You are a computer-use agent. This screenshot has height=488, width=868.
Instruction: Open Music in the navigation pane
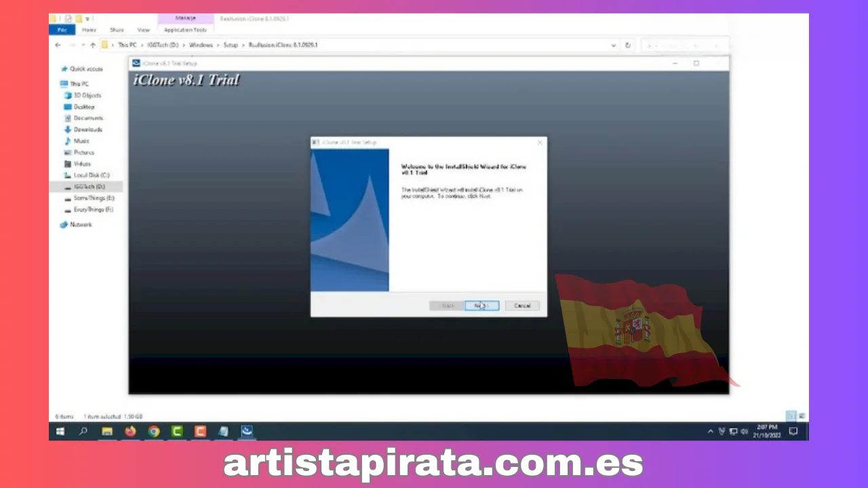coord(81,141)
